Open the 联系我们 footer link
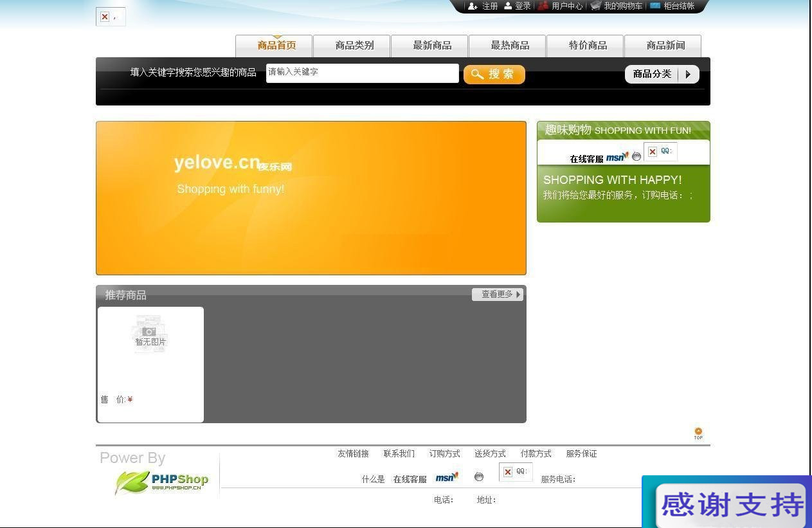The width and height of the screenshot is (812, 528). (x=399, y=453)
